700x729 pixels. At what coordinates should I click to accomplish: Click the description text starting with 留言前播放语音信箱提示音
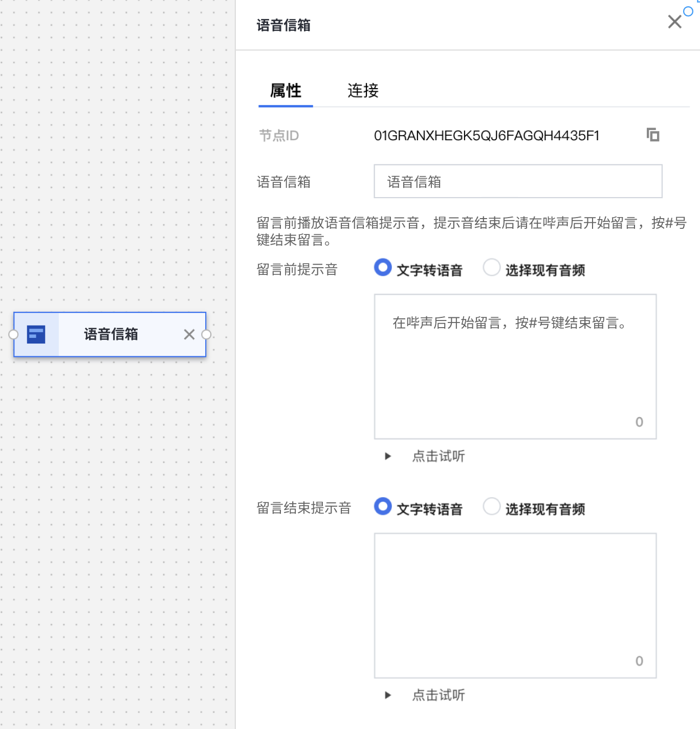(x=471, y=231)
